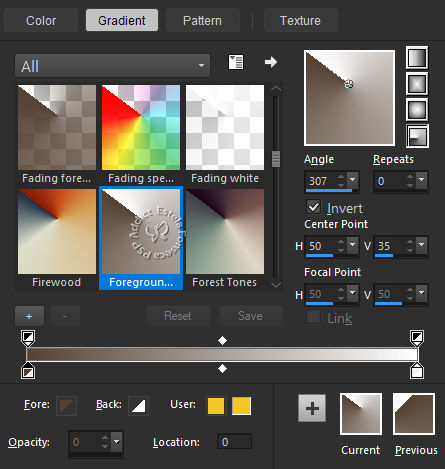Image resolution: width=445 pixels, height=469 pixels.
Task: Click the add gradient stop plus button
Action: coord(29,316)
